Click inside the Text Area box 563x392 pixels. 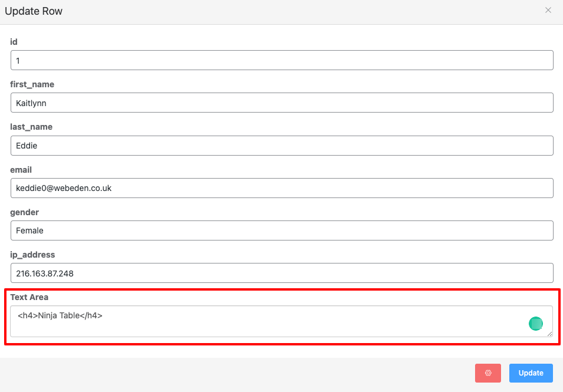click(x=281, y=321)
